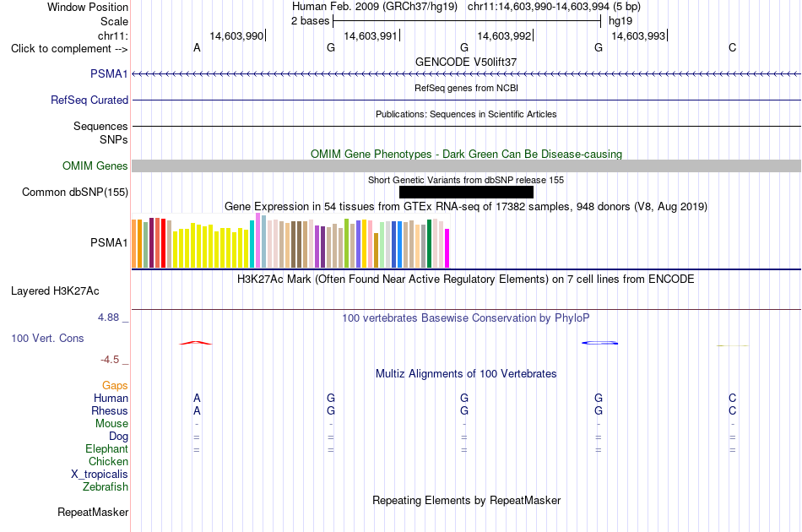Open the OMIM Genes track label
802x532 pixels.
tap(95, 166)
